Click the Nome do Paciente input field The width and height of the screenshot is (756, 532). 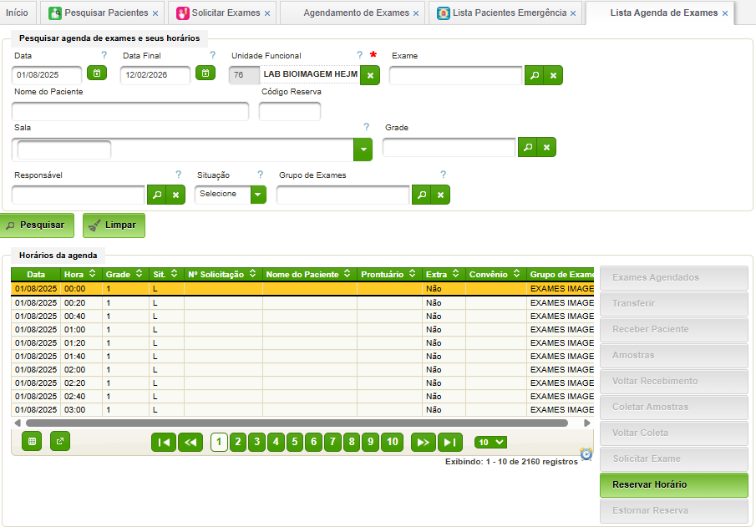tap(130, 111)
